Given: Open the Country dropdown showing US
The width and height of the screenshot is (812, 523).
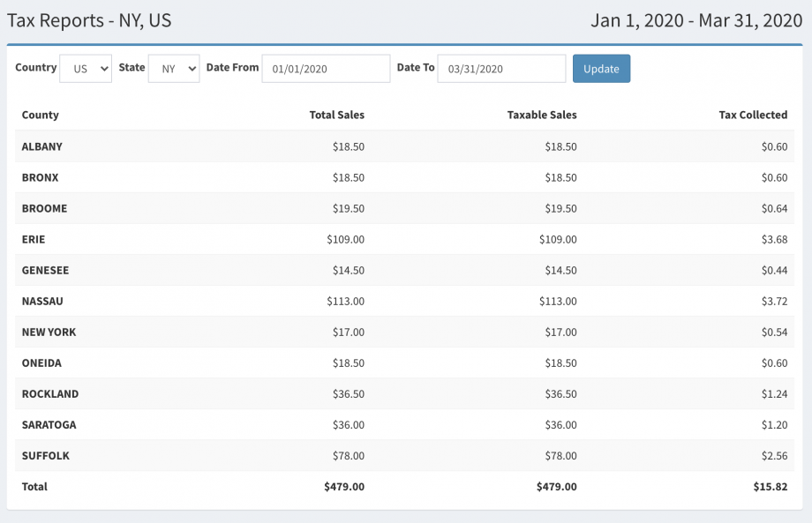Looking at the screenshot, I should click(x=86, y=69).
